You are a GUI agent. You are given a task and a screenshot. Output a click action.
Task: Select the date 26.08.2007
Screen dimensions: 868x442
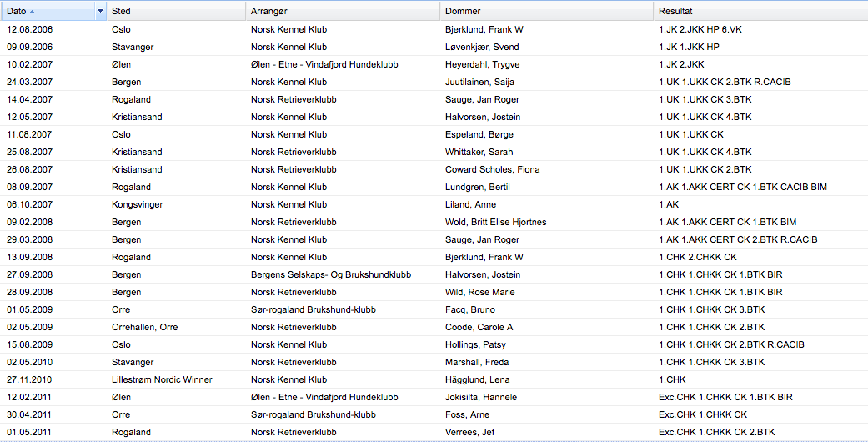(29, 169)
